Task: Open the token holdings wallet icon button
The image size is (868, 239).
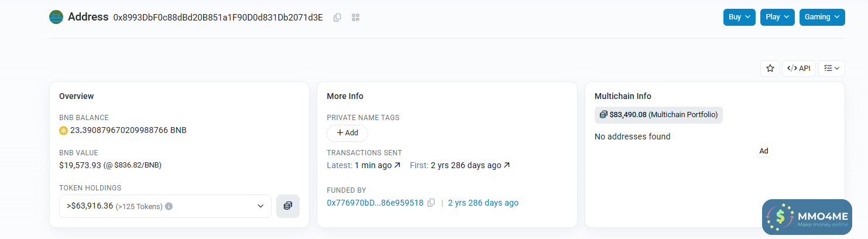Action: point(287,206)
